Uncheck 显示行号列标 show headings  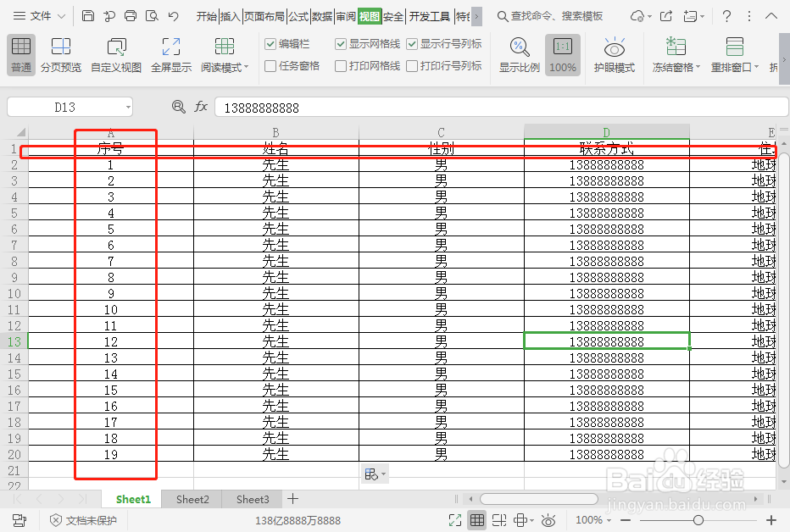pos(412,44)
